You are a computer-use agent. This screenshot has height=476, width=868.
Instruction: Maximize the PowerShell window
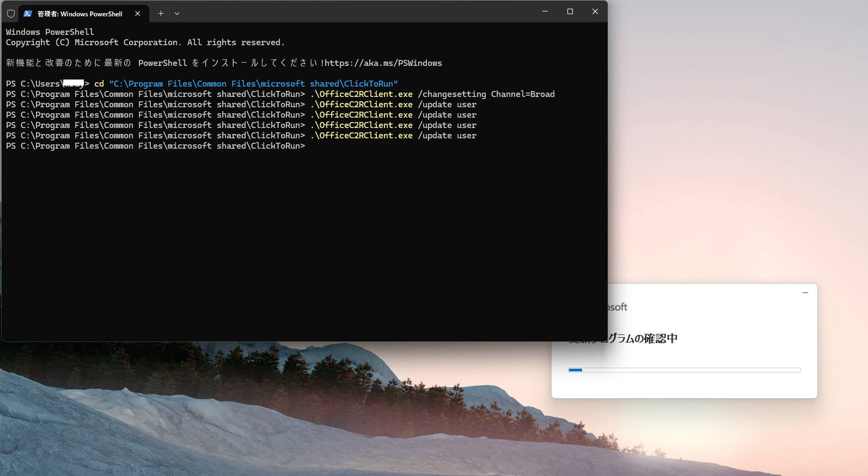pos(570,11)
